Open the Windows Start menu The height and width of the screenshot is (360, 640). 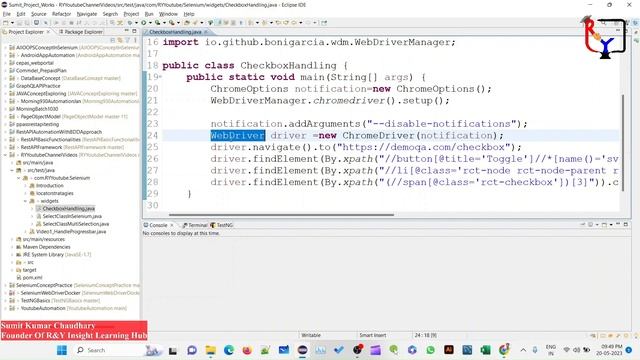tap(62, 350)
